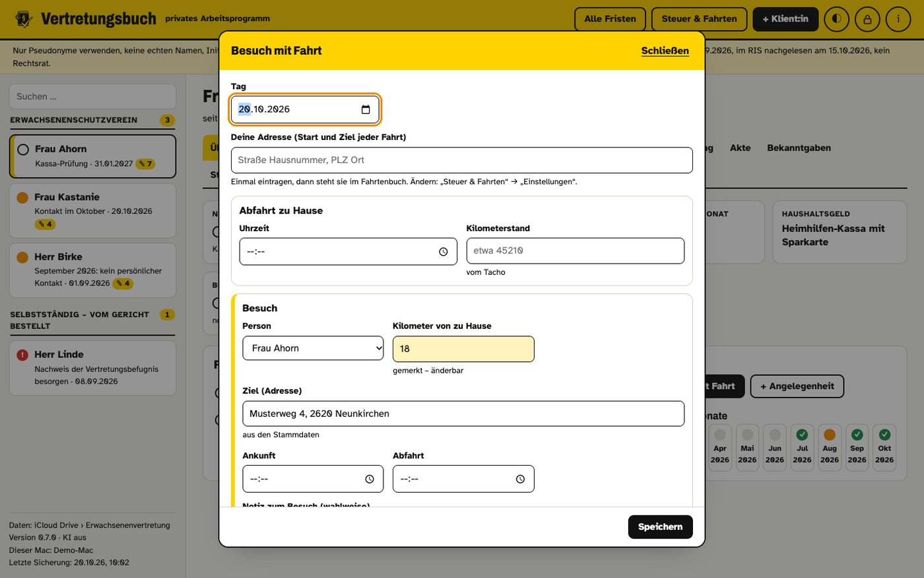This screenshot has height=578, width=924.
Task: Click the orange status dot beside Frau Kastanie
Action: pyautogui.click(x=22, y=198)
